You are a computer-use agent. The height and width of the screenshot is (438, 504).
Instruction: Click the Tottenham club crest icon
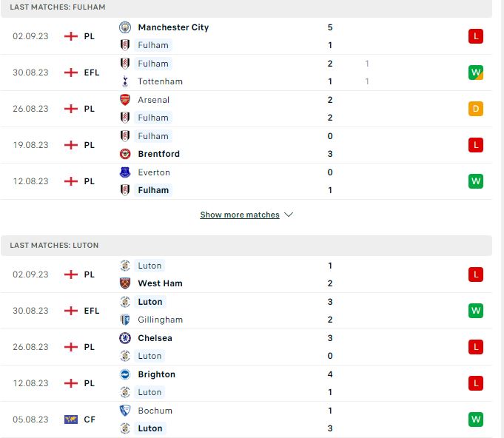point(125,81)
